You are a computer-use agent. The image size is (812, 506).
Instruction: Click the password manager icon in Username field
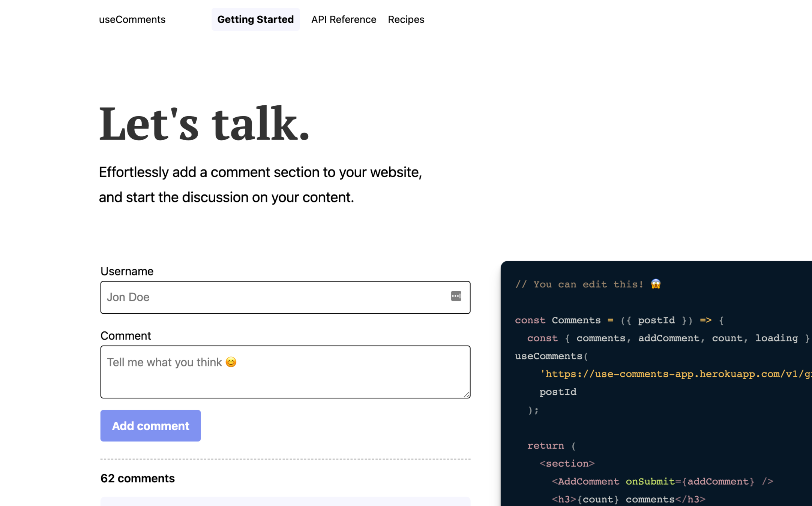click(456, 296)
